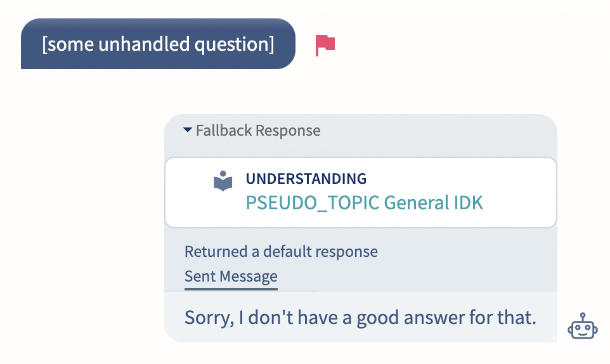Click the robot avatar icon

[582, 326]
